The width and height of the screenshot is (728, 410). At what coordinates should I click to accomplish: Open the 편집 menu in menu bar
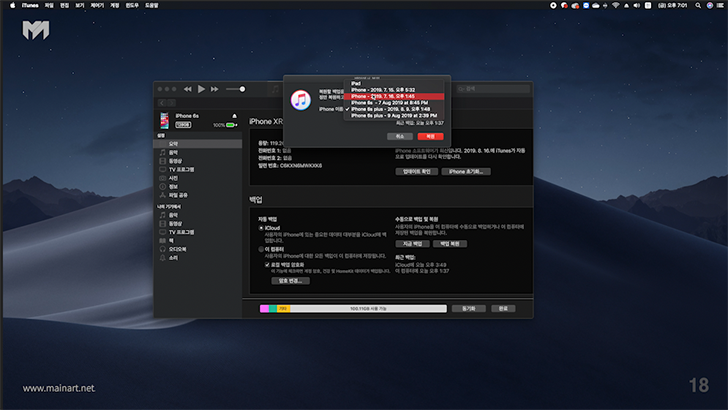pyautogui.click(x=65, y=6)
